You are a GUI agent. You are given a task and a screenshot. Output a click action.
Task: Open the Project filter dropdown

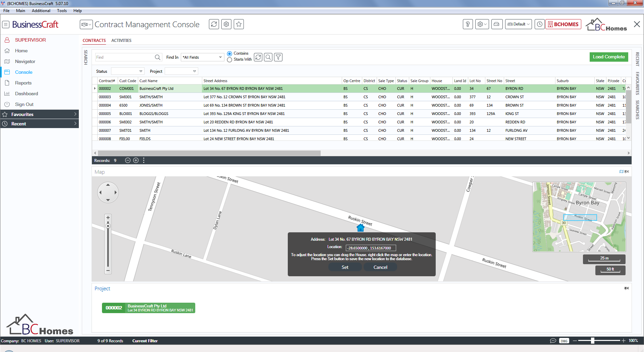coord(181,71)
